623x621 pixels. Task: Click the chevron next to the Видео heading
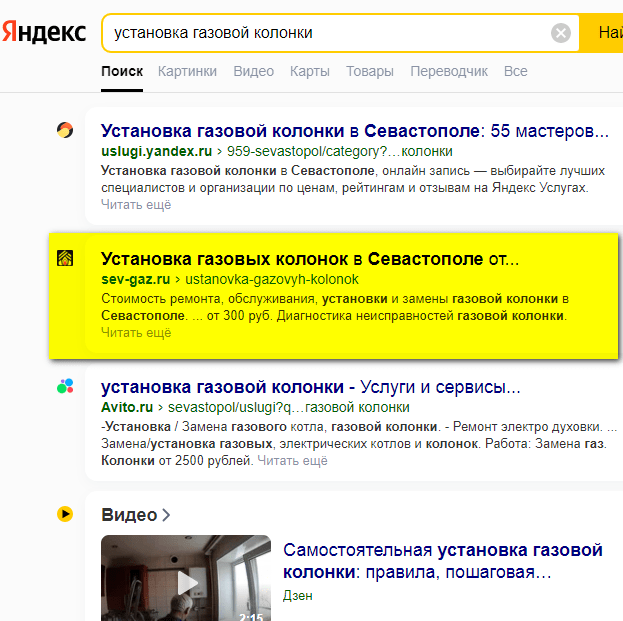point(166,515)
